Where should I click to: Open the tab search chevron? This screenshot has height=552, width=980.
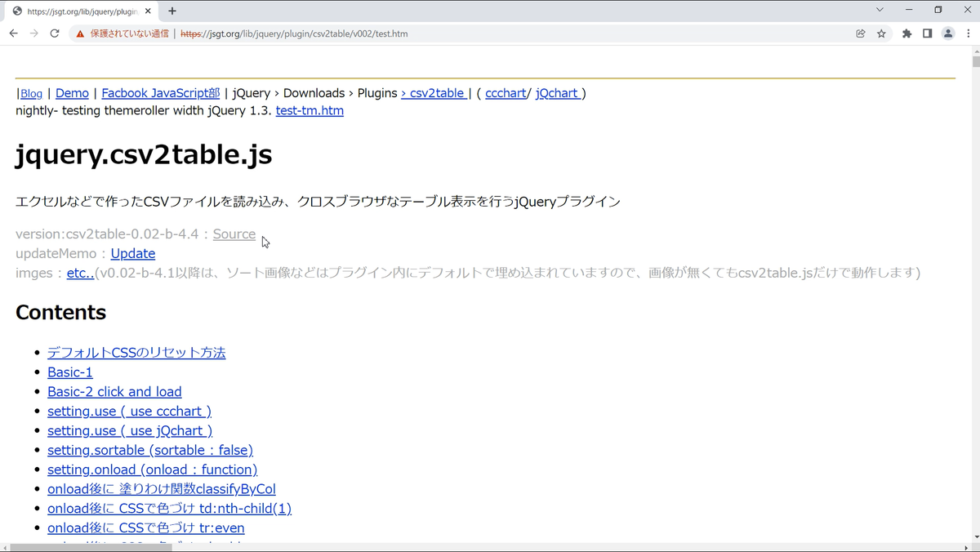[x=878, y=11]
